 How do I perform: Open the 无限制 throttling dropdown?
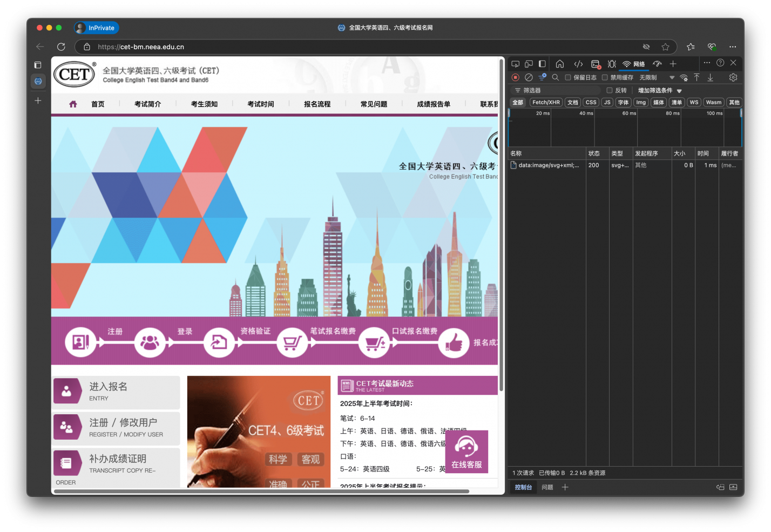(657, 78)
